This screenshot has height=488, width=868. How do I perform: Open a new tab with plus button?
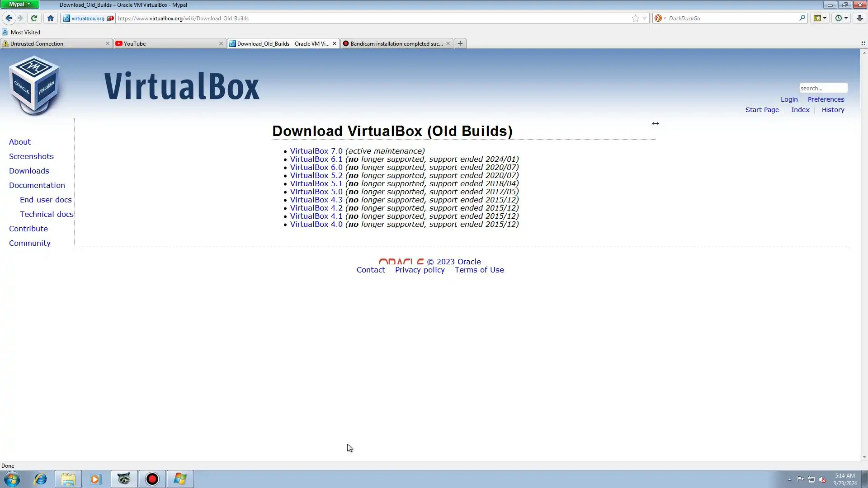(460, 43)
